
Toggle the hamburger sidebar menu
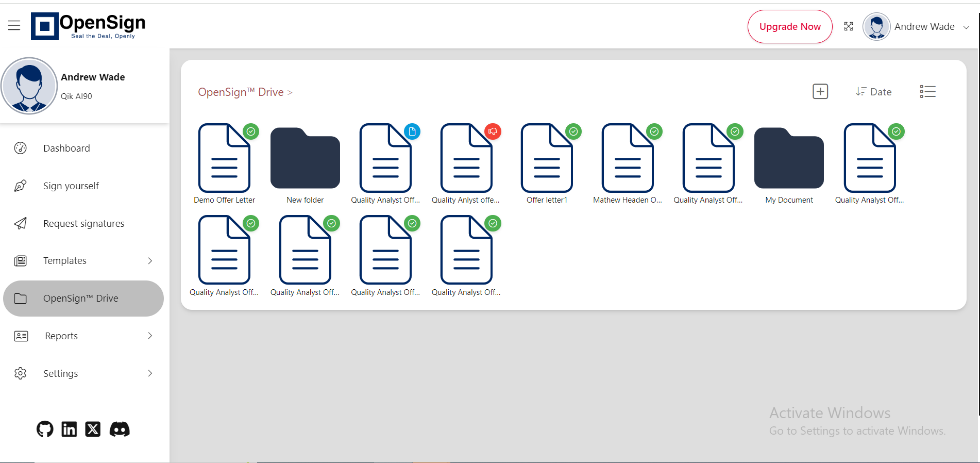14,25
